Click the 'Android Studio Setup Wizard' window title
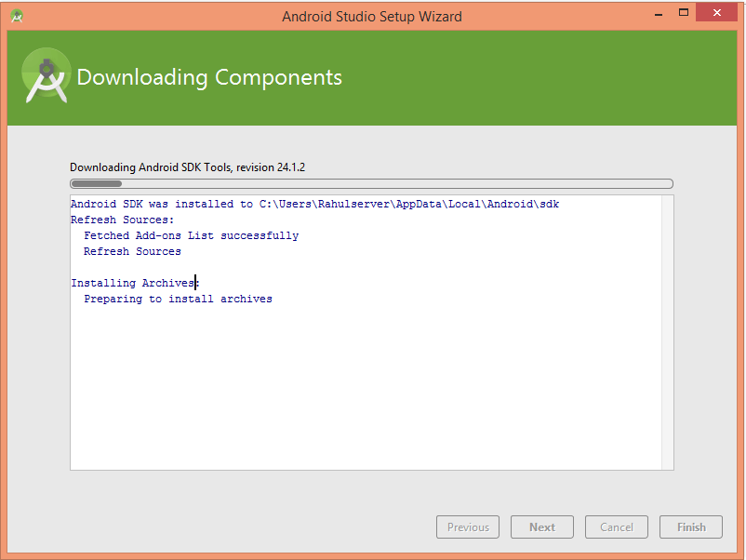Image resolution: width=746 pixels, height=560 pixels. 371,17
